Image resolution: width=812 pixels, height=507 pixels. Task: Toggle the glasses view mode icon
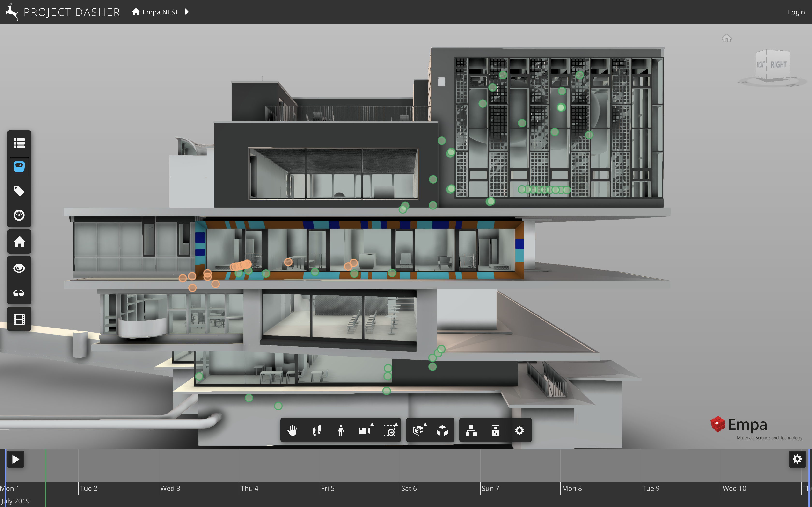[19, 293]
